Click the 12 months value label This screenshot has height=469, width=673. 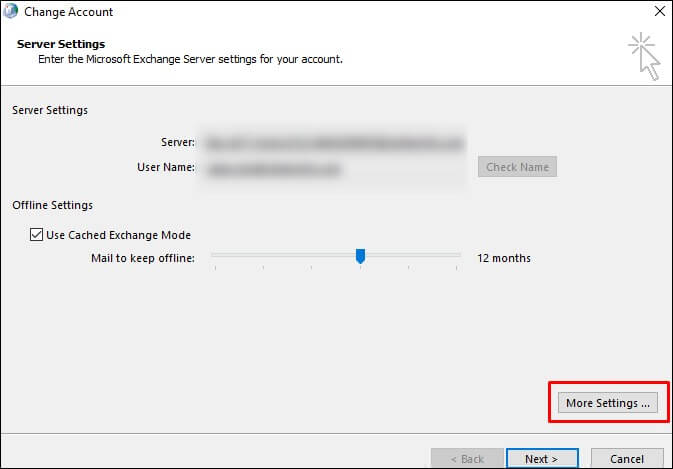504,258
